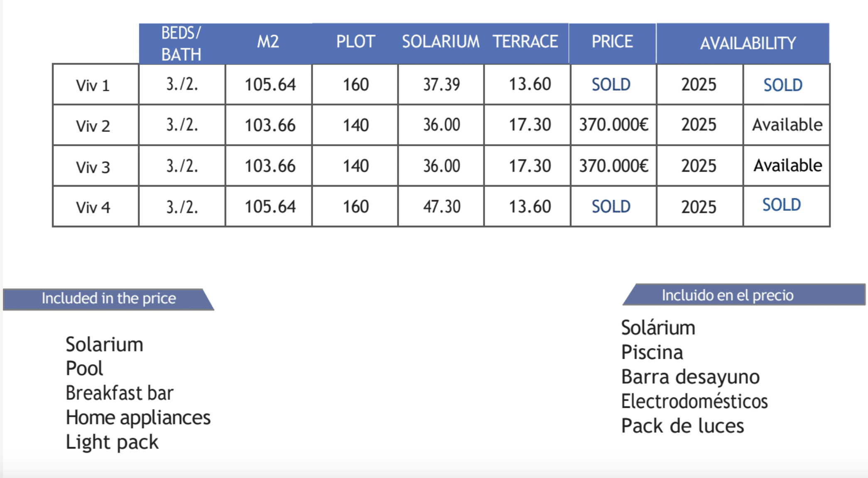The image size is (868, 478).
Task: Click the SOLARIUM column header
Action: (441, 42)
